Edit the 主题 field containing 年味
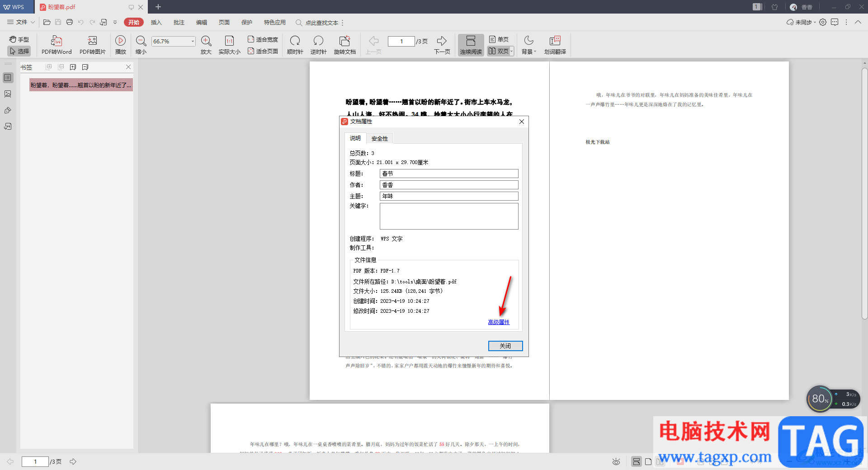868x470 pixels. pyautogui.click(x=449, y=196)
